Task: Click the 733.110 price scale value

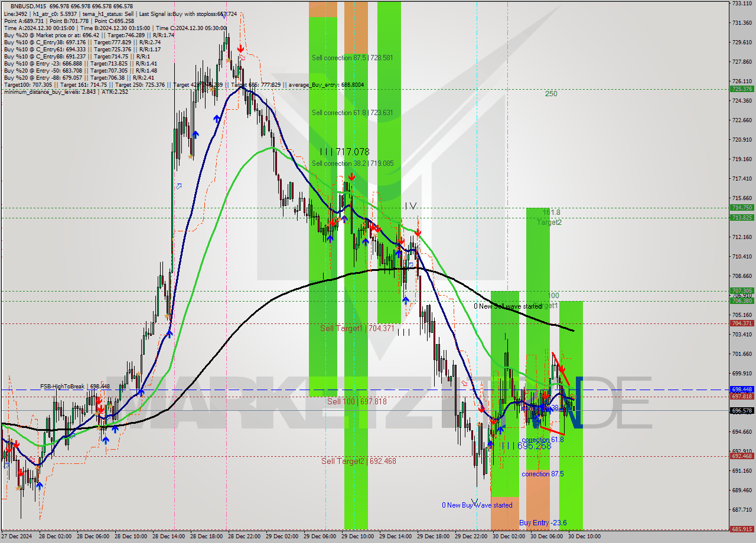Action: (742, 4)
